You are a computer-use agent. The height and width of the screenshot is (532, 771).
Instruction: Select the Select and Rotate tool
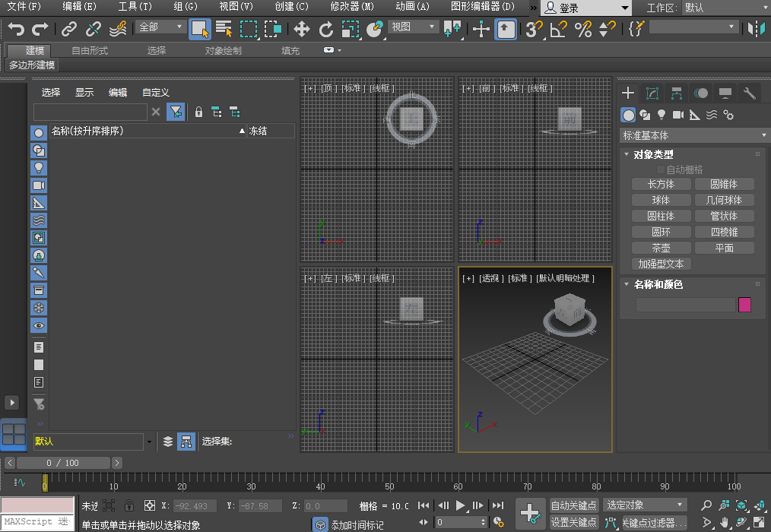(326, 29)
